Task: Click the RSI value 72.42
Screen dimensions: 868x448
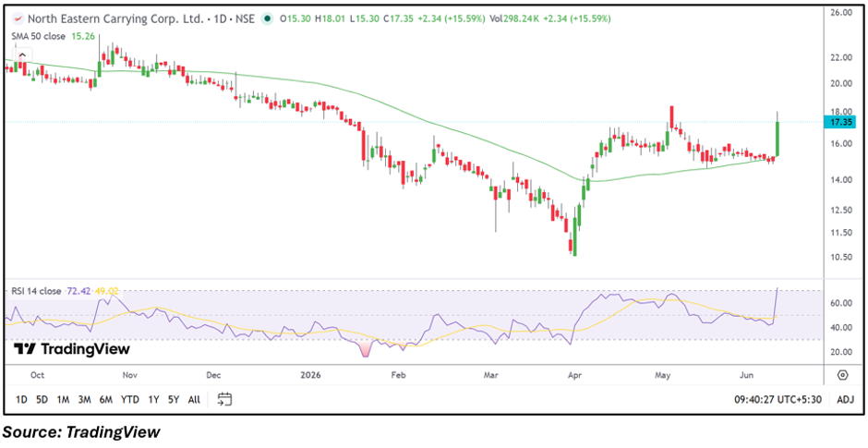Action: click(77, 291)
